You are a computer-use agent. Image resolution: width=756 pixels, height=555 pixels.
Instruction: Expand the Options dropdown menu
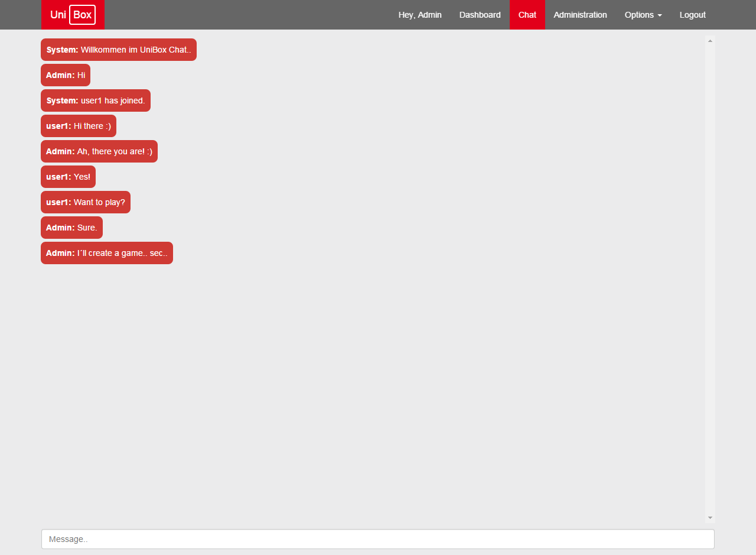tap(643, 15)
